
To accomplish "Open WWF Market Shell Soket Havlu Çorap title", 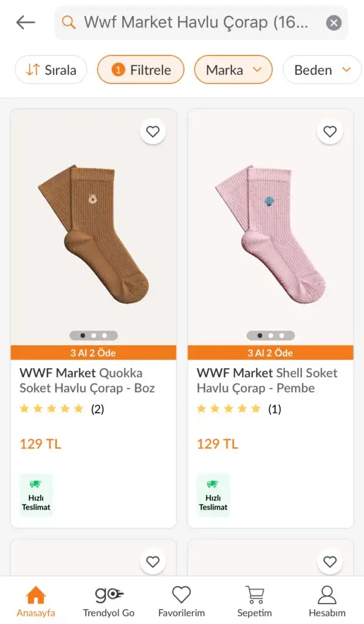I will click(x=267, y=380).
